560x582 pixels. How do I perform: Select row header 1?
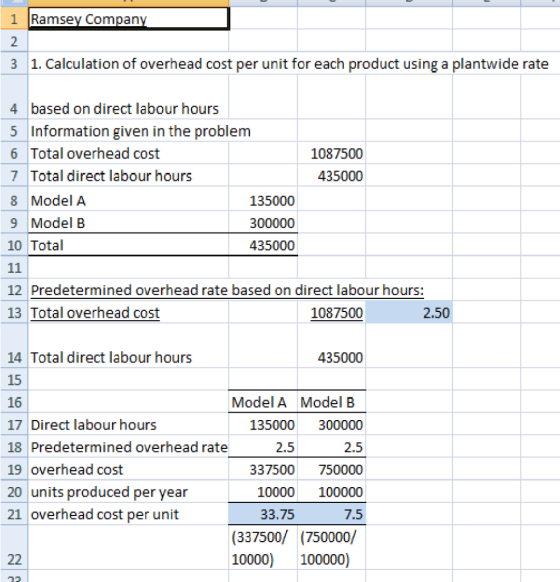14,18
